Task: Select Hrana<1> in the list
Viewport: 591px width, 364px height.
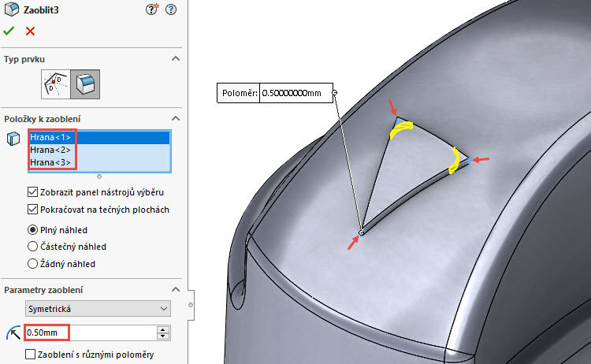Action: [x=99, y=138]
